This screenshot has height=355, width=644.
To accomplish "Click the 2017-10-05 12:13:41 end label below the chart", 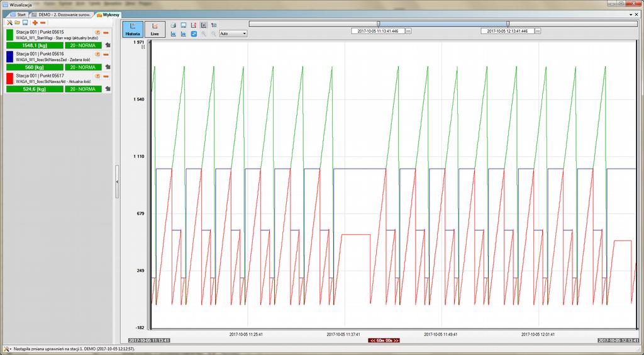I will click(619, 341).
